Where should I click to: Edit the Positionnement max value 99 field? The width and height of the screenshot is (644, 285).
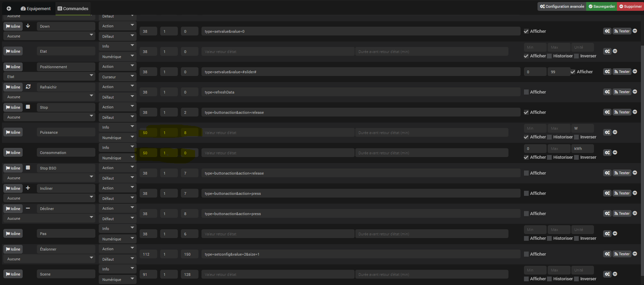[x=558, y=72]
